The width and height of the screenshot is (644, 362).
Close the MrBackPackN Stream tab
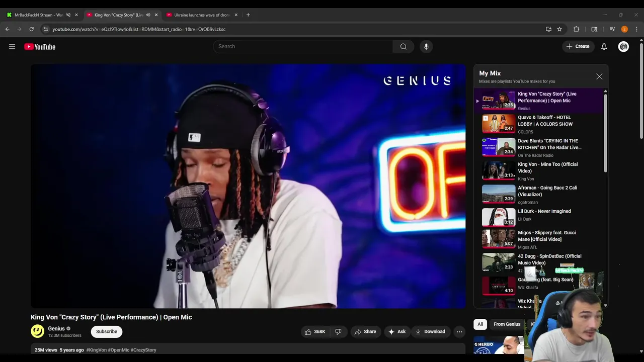pos(76,15)
